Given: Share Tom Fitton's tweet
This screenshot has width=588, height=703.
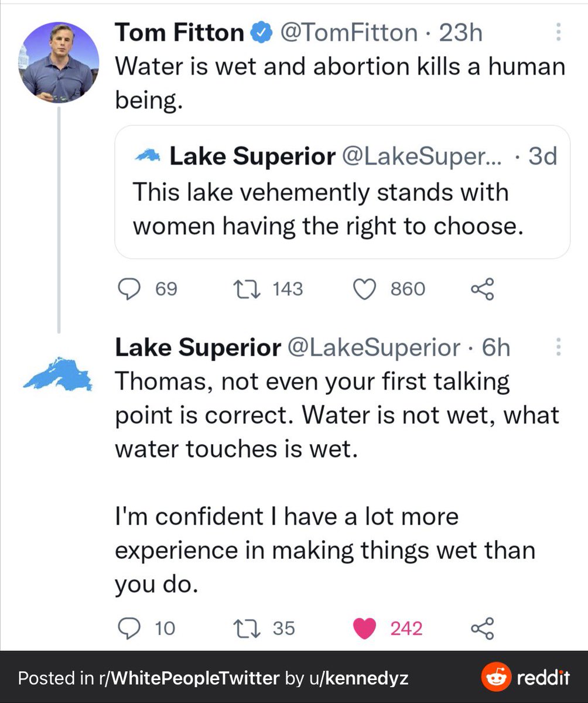Looking at the screenshot, I should [483, 289].
